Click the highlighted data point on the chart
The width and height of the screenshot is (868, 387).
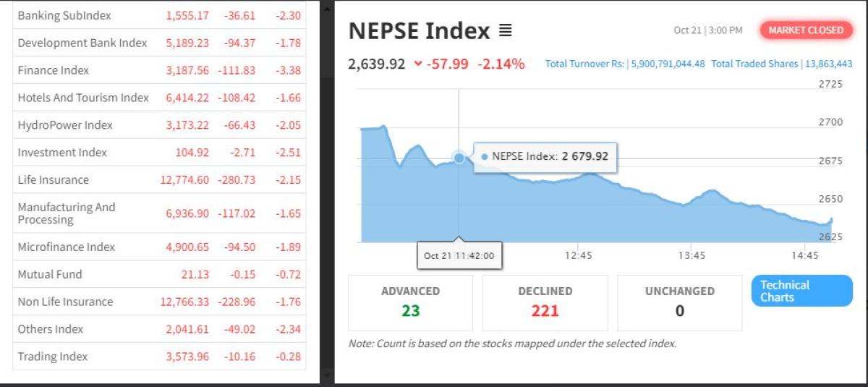[459, 158]
